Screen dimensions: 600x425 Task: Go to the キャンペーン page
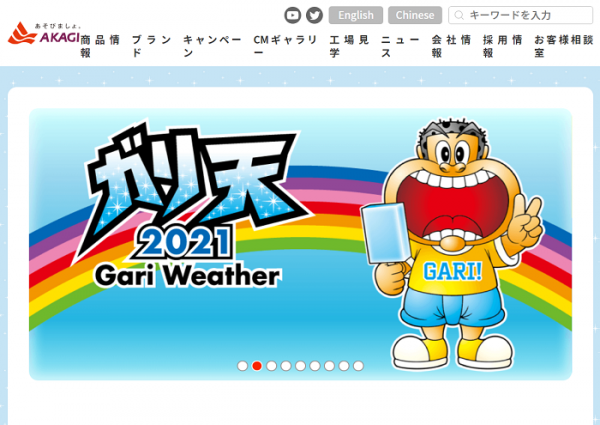(x=212, y=47)
